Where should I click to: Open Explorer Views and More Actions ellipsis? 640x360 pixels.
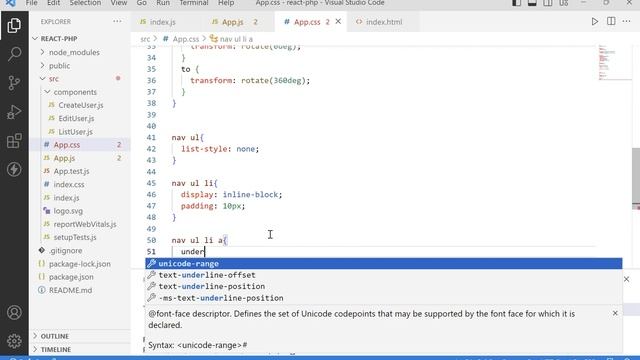(117, 22)
